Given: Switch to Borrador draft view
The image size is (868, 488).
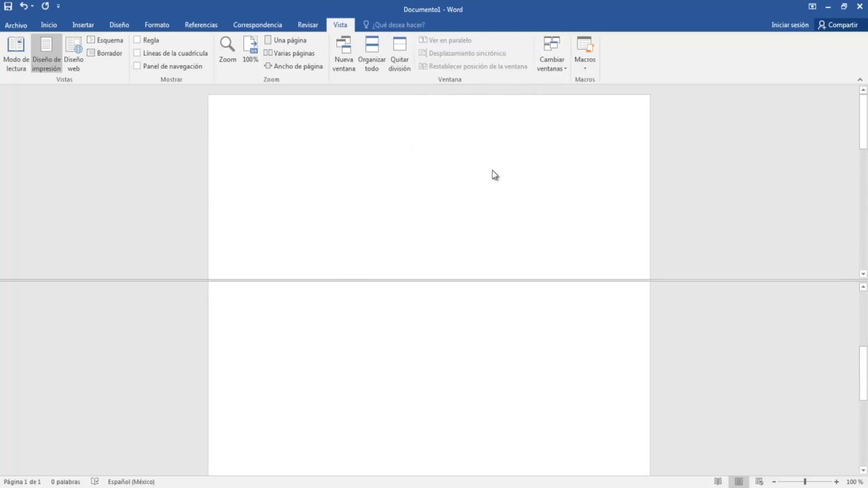Looking at the screenshot, I should pos(105,53).
